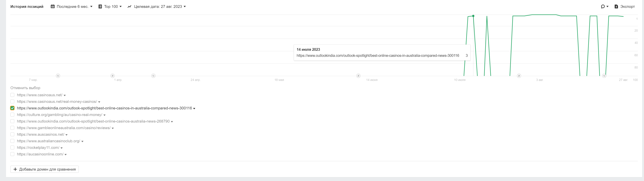Click the trend line icon beside Целевая дата
Screen dimensions: 644x181
coord(129,7)
